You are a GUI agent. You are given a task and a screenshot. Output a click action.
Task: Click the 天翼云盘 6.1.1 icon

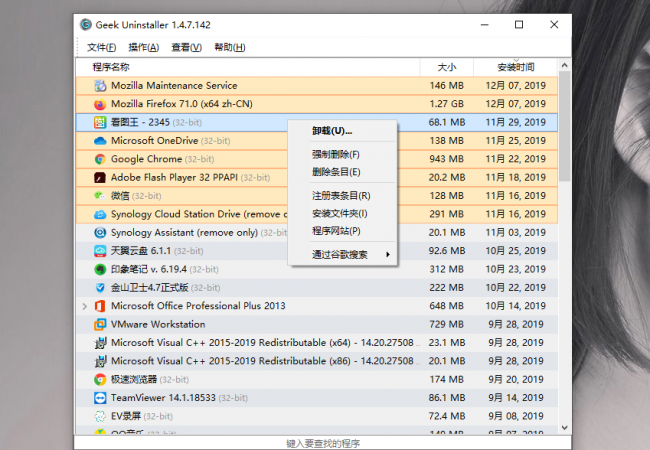(x=100, y=251)
